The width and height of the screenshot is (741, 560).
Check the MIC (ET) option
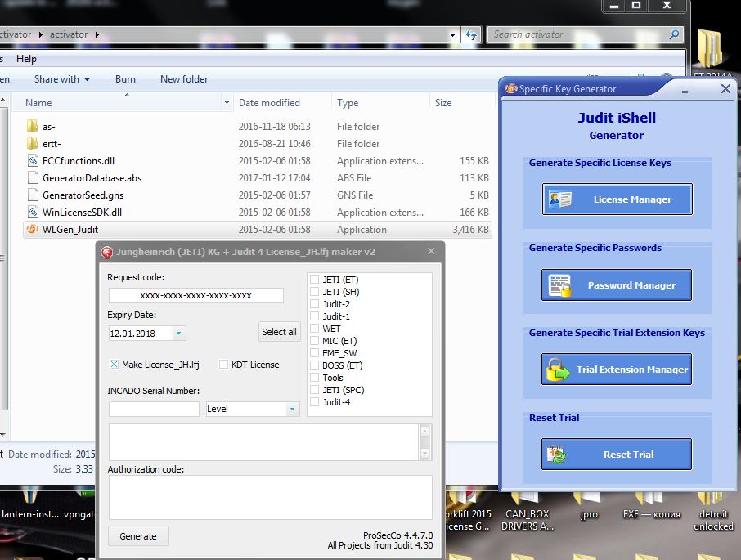[x=314, y=340]
